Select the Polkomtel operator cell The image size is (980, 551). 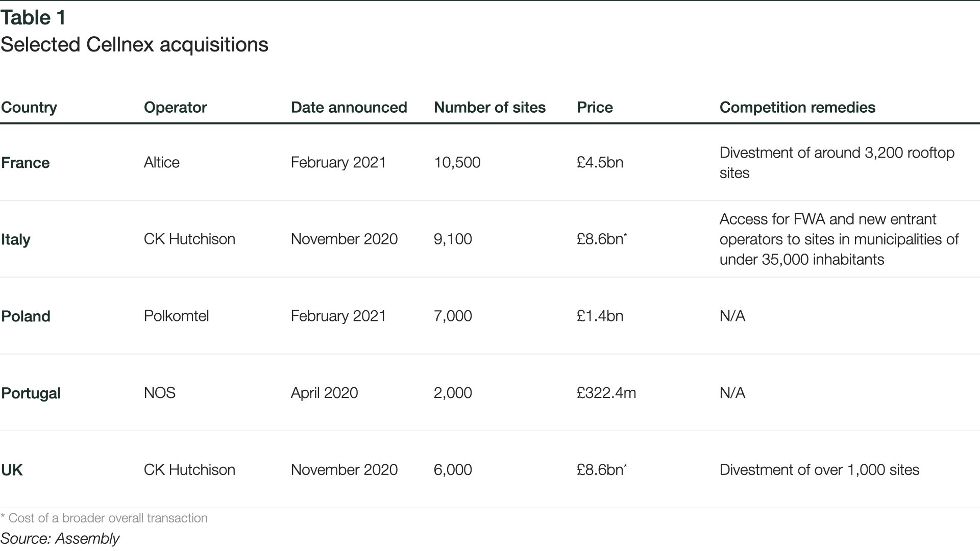(177, 316)
